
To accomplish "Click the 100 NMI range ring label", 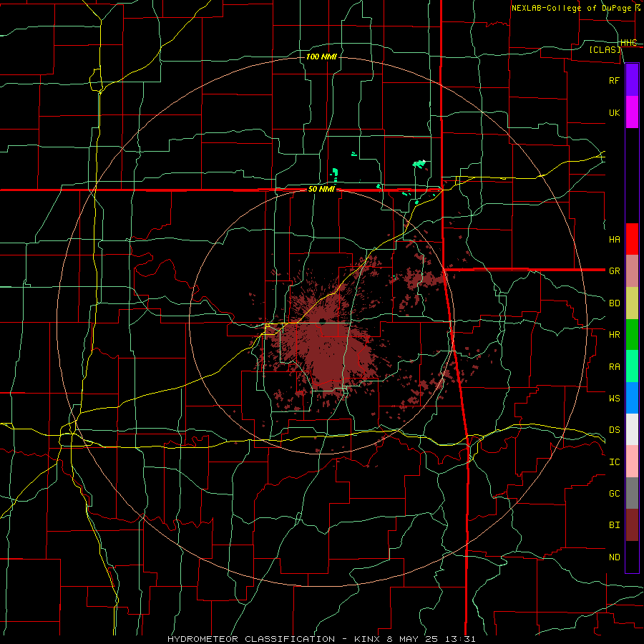I will [321, 57].
